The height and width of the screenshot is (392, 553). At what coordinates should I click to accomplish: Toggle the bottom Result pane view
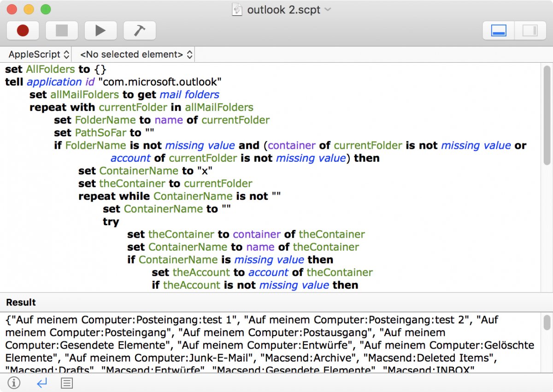(498, 29)
